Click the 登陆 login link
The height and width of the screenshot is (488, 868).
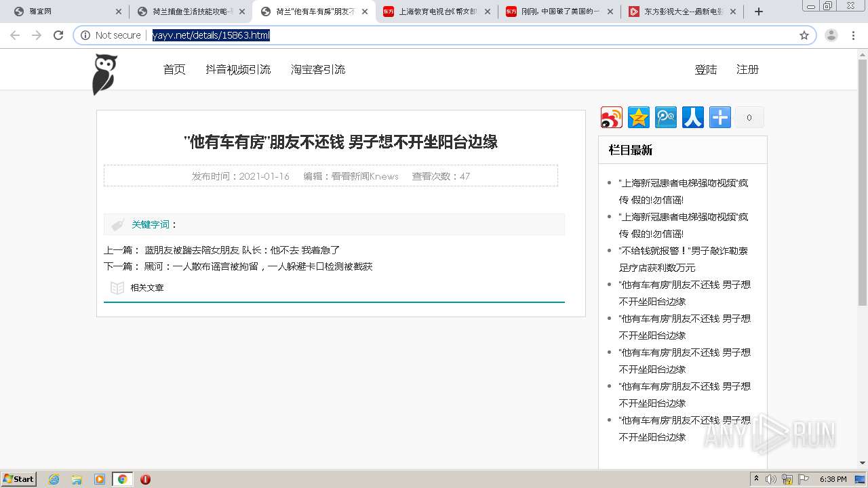(x=706, y=69)
